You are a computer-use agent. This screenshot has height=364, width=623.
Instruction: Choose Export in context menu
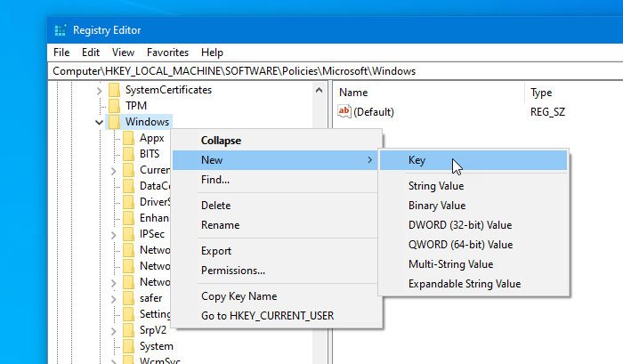click(x=275, y=251)
